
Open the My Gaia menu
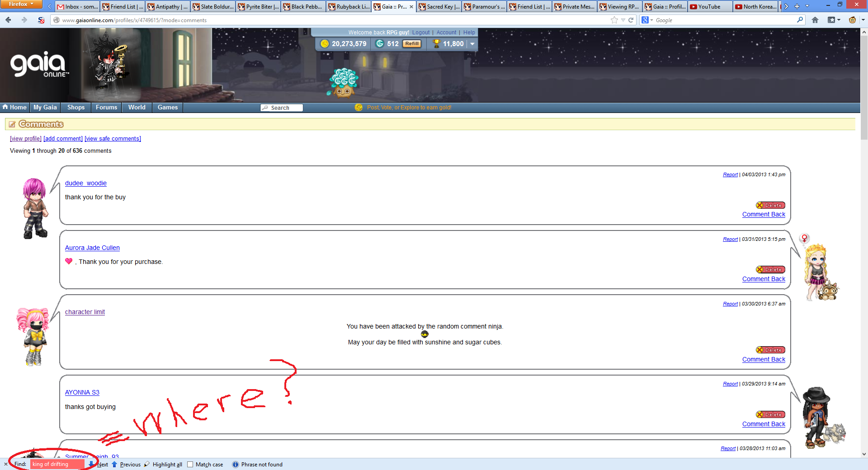(x=45, y=107)
